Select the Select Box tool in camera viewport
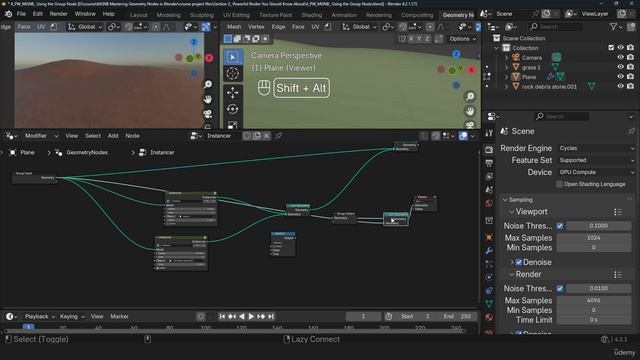Viewport: 640px width, 360px height. pyautogui.click(x=233, y=57)
